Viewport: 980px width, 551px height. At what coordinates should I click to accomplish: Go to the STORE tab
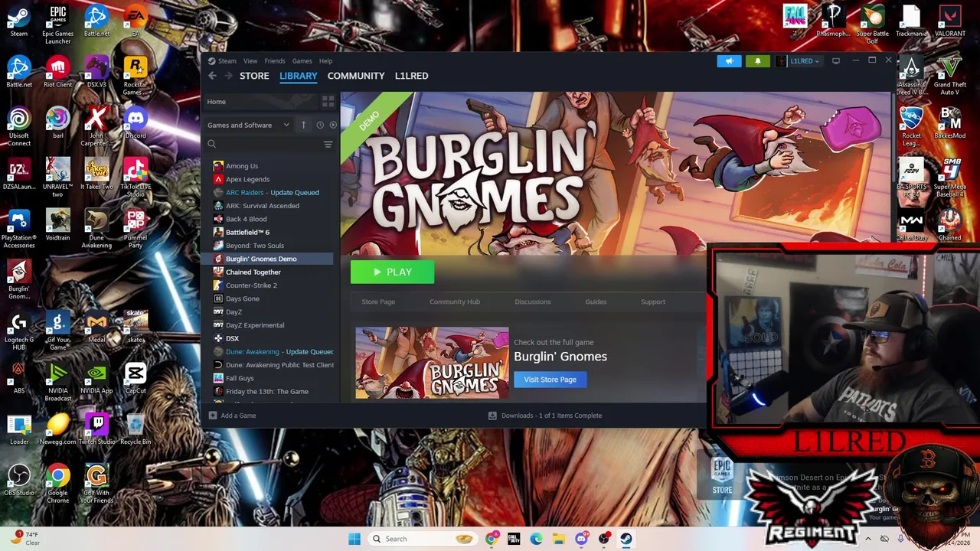pyautogui.click(x=254, y=76)
